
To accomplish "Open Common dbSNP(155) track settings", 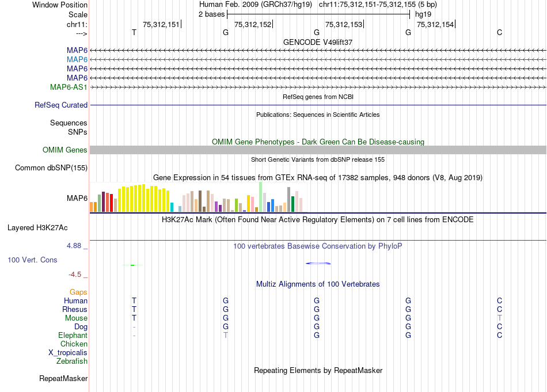I will pos(51,168).
